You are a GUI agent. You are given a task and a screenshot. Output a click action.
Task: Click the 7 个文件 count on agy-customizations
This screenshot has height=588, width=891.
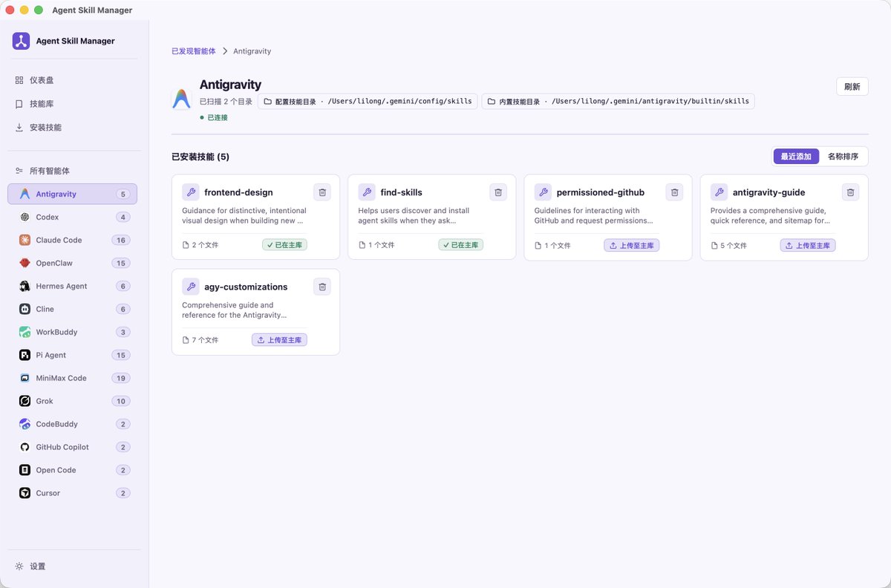[200, 340]
